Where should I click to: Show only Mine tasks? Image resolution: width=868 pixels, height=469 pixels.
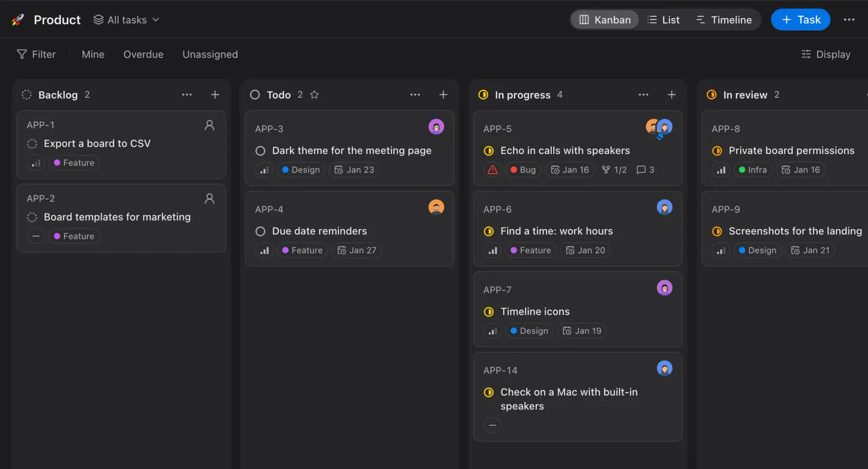(93, 54)
